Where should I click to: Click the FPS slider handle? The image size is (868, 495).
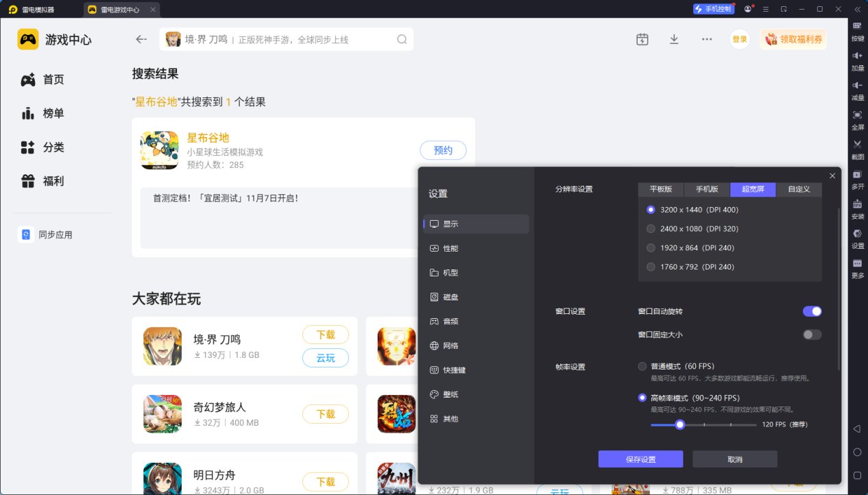(679, 424)
